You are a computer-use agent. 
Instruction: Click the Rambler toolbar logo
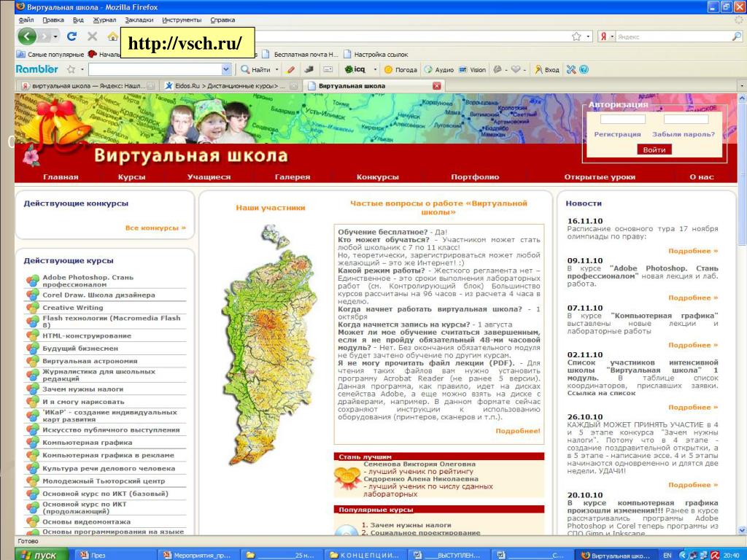coord(36,69)
